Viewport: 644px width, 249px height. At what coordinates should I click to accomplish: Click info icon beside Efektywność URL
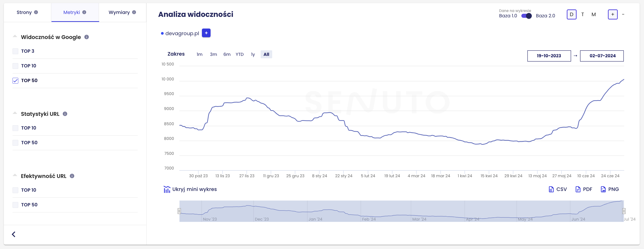(x=72, y=176)
